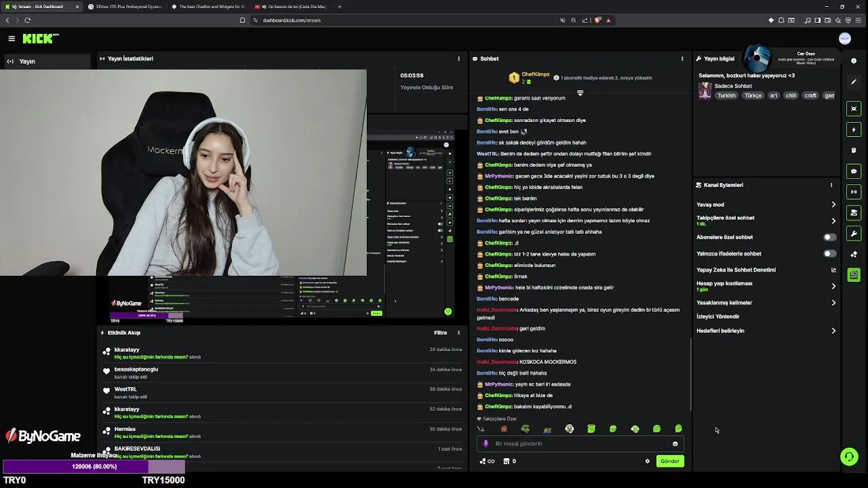Open besoskaptanoglu follow event
Image resolution: width=868 pixels, height=488 pixels.
[281, 373]
